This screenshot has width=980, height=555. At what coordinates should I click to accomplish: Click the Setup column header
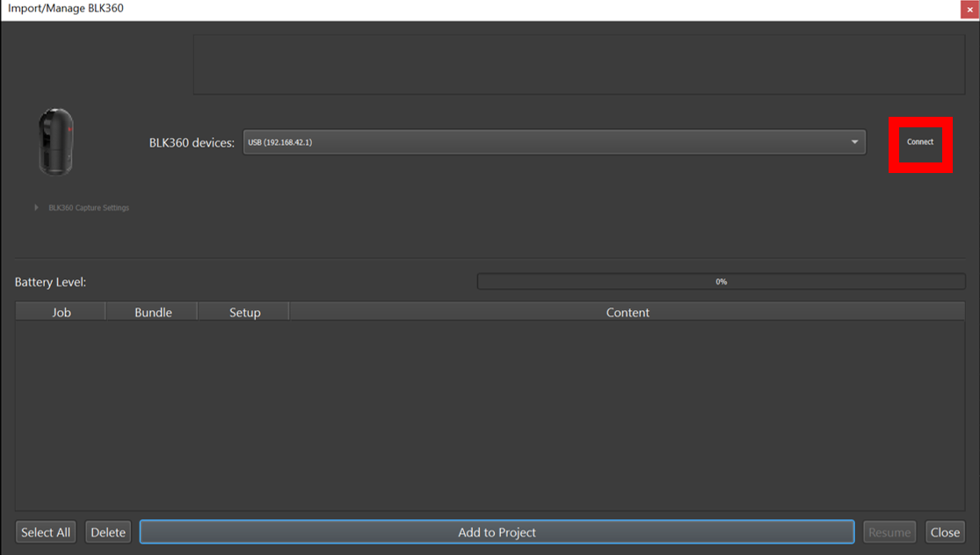(x=244, y=312)
